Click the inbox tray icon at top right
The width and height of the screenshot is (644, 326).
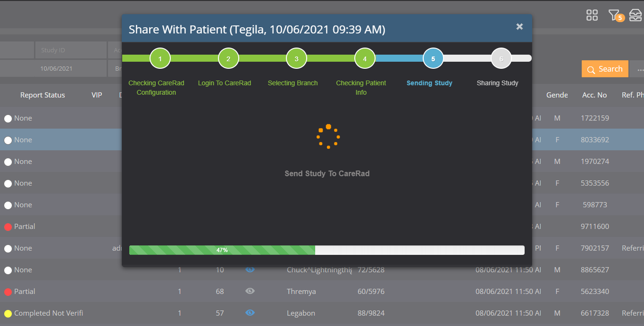point(636,15)
